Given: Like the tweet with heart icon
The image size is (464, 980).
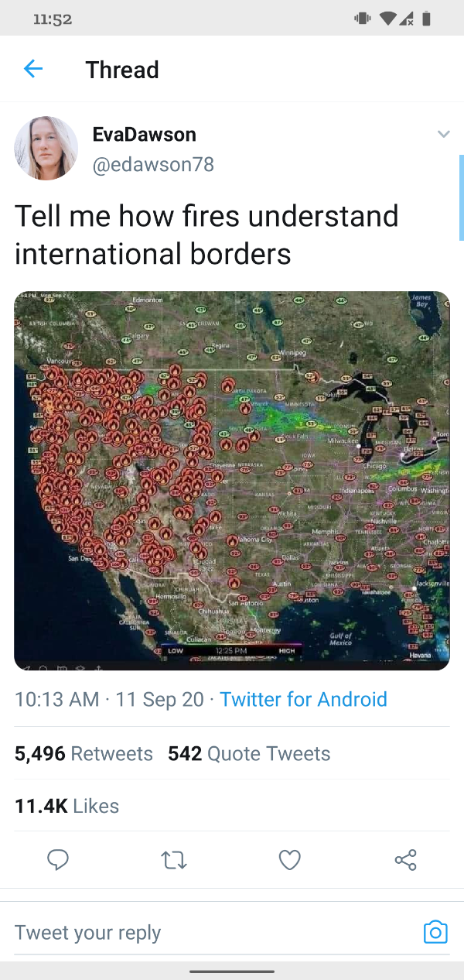Looking at the screenshot, I should coord(289,860).
